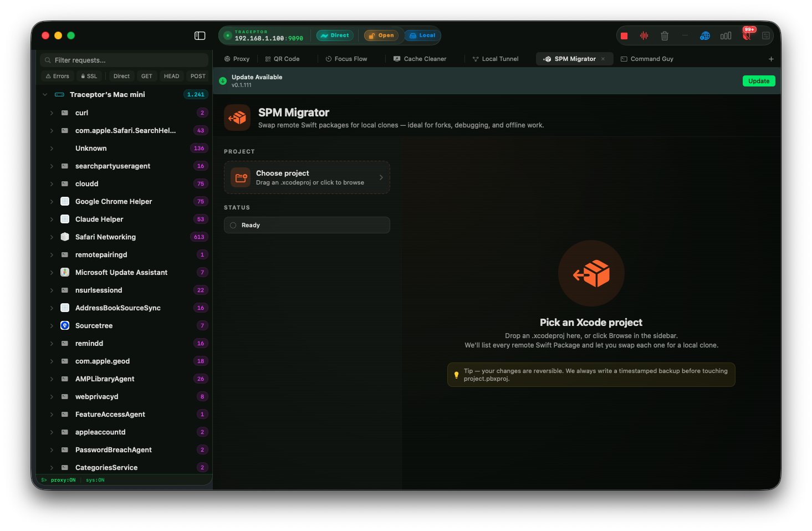Click the Sourcetree app icon

pyautogui.click(x=65, y=325)
